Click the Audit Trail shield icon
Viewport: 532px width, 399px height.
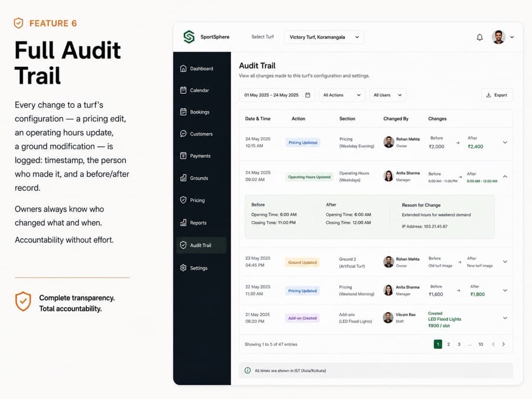point(183,245)
